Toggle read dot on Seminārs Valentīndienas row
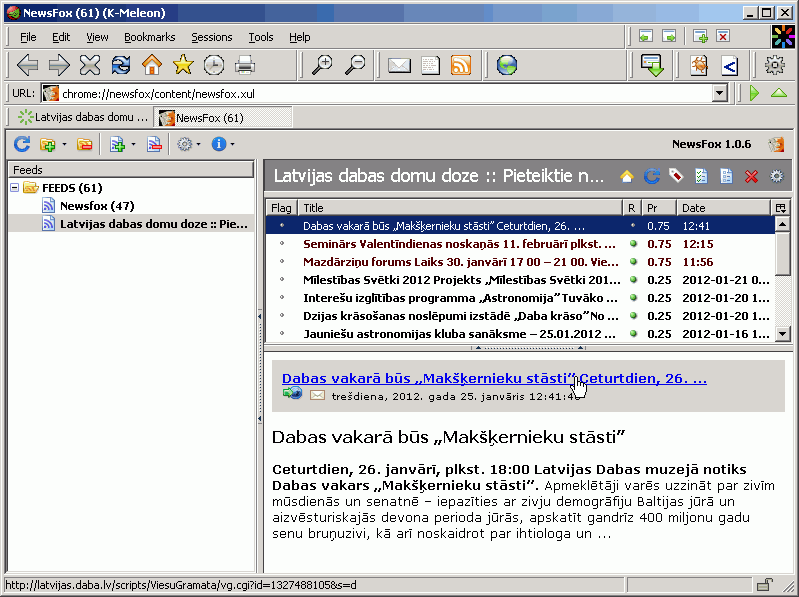 coord(633,243)
